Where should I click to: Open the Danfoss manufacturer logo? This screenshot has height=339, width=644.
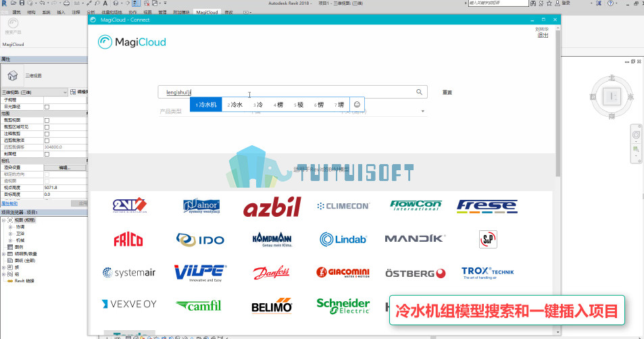pos(271,273)
